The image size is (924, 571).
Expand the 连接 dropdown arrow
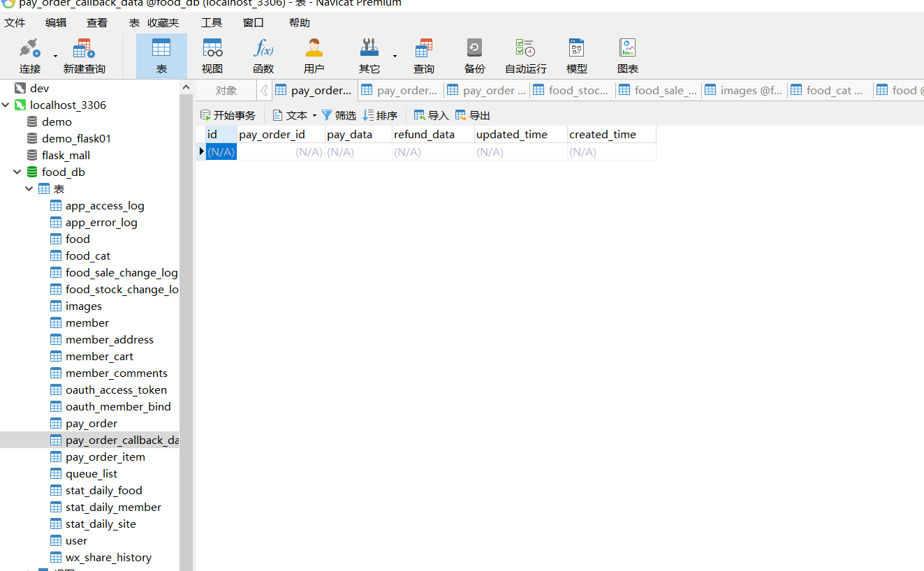point(55,56)
